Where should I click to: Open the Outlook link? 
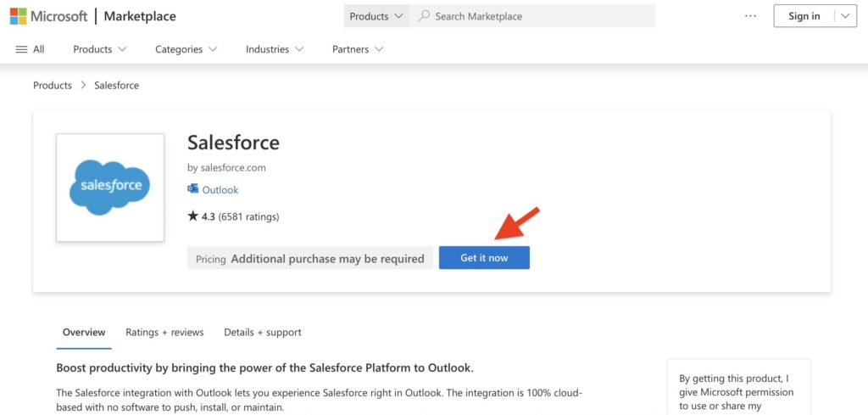(x=220, y=189)
